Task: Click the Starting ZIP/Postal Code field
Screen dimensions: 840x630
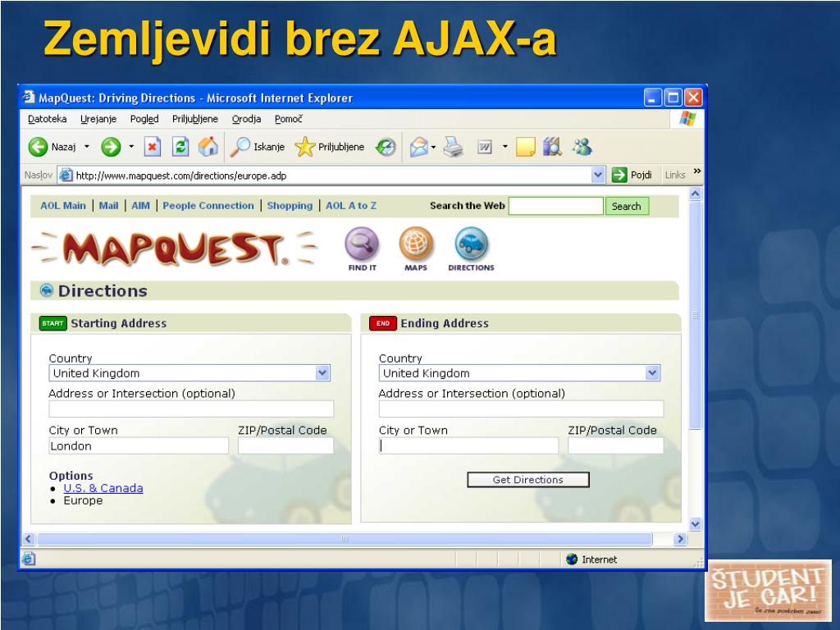Action: point(285,445)
